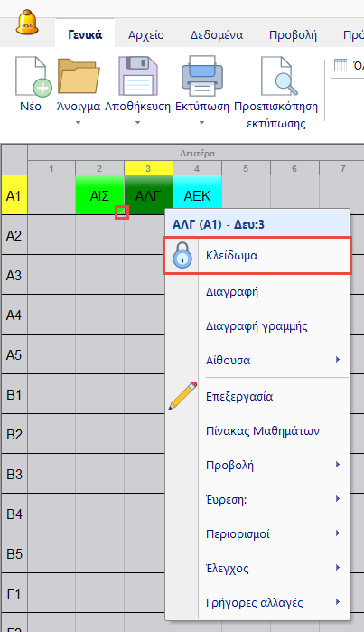Open Προεπισκόπηση εκτύπωσης print preview icon
The image size is (364, 632).
click(x=279, y=76)
